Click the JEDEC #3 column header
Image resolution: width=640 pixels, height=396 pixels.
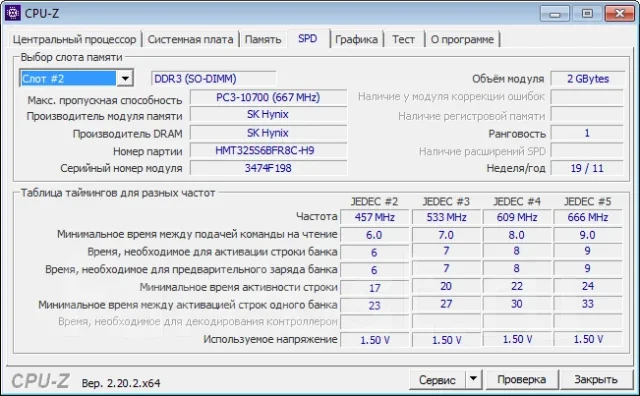(446, 202)
